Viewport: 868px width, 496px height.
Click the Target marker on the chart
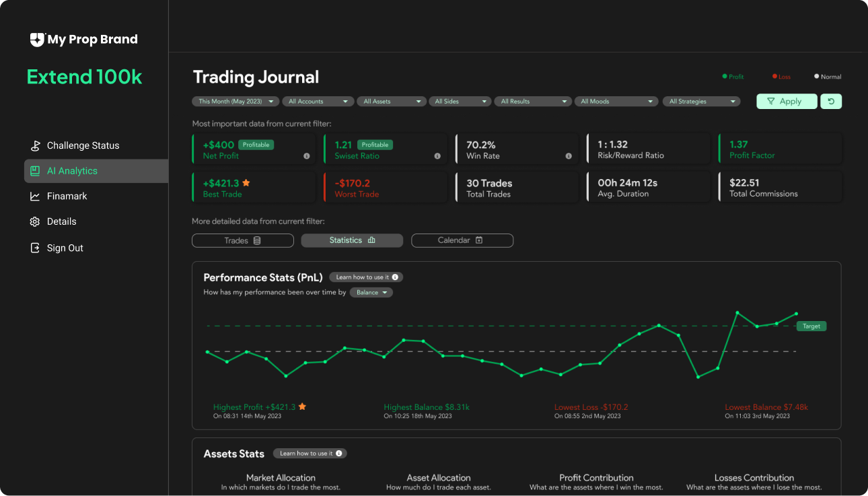[x=811, y=326]
